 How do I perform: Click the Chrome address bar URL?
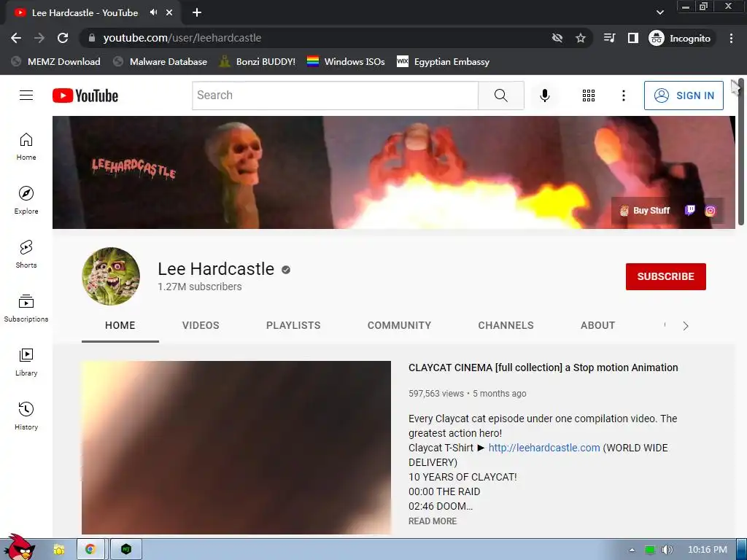click(182, 38)
